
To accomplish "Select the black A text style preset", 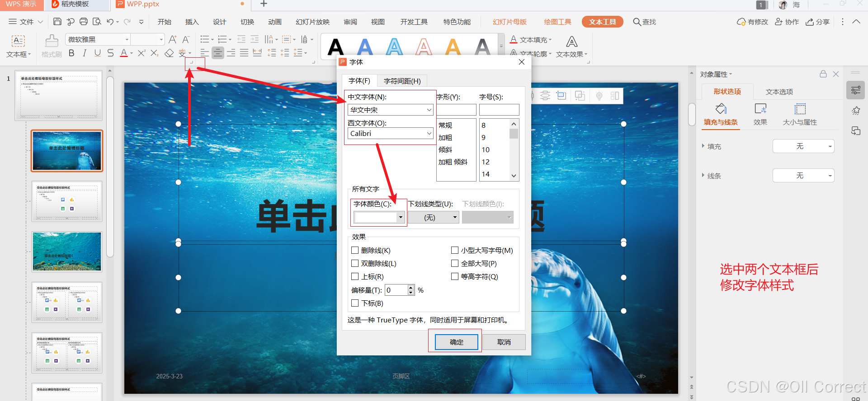I will pyautogui.click(x=336, y=47).
